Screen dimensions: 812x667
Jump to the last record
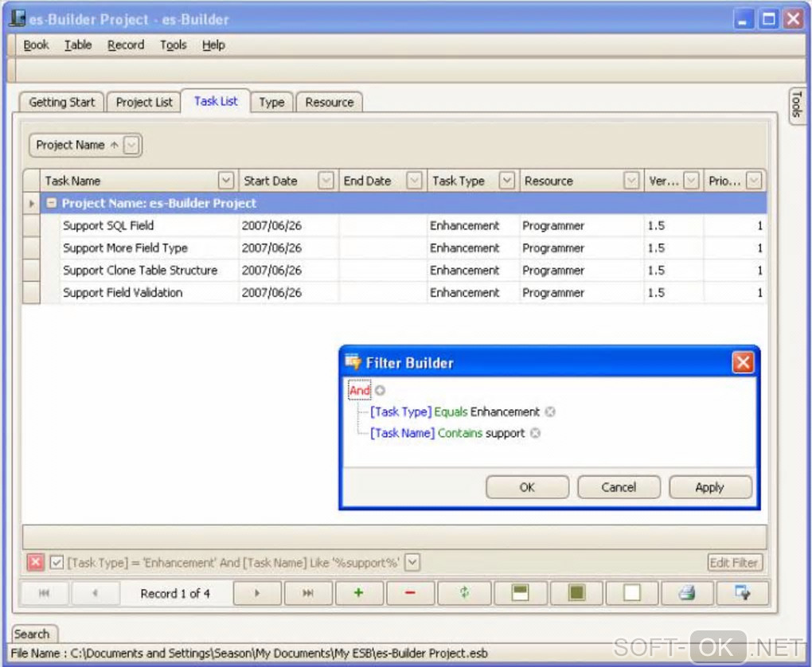coord(307,593)
